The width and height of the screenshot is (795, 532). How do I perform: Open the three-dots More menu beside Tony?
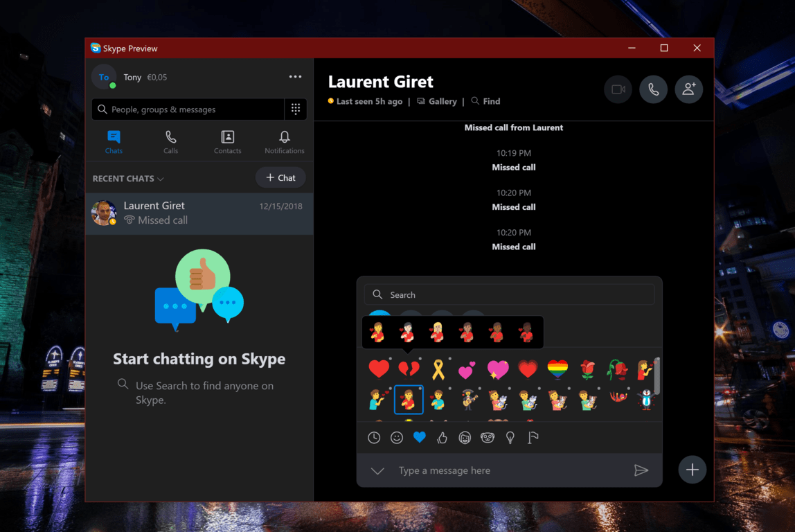(x=295, y=77)
